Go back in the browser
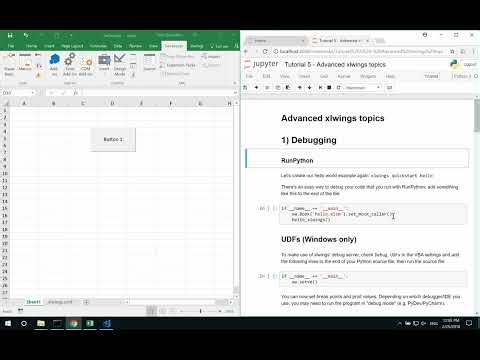Screen dimensions: 480x360 click(x=246, y=51)
